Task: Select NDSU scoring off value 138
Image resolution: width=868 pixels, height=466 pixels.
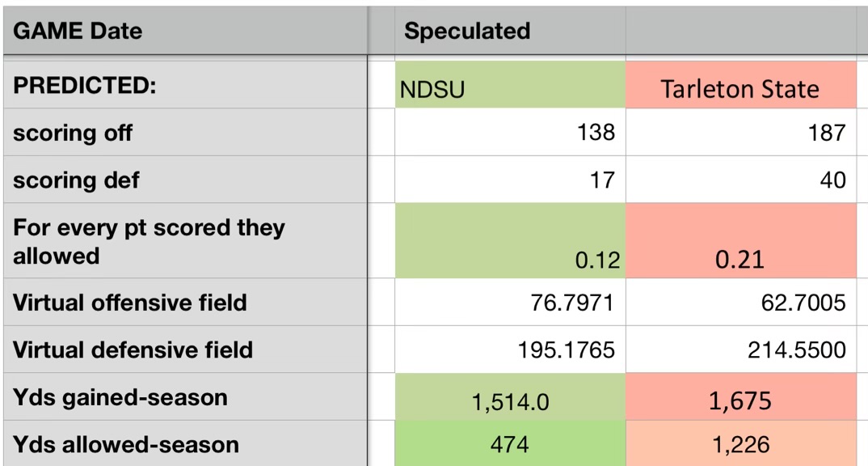Action: click(x=509, y=133)
